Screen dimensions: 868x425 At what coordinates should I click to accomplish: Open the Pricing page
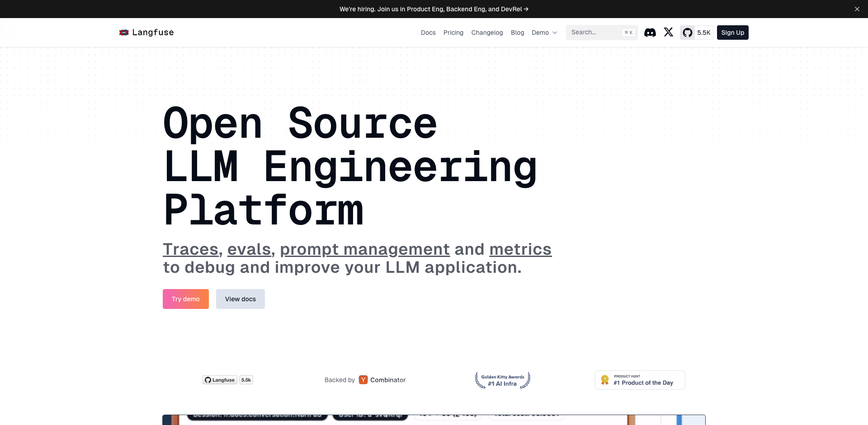pos(453,33)
